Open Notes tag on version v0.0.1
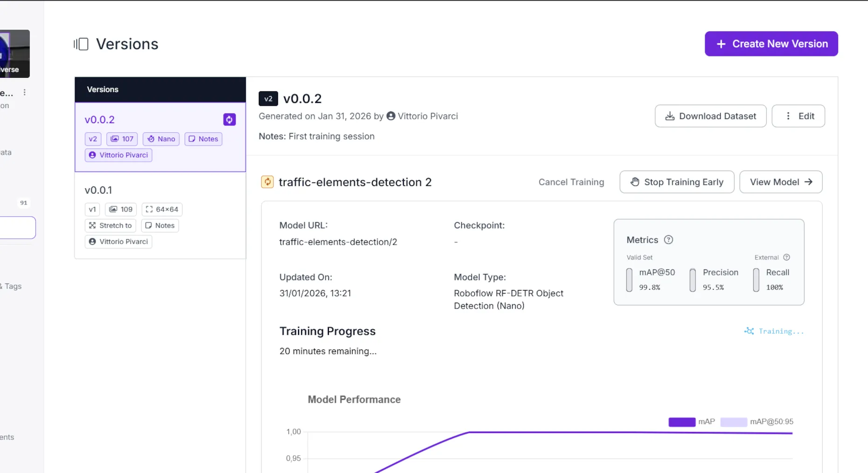Viewport: 868px width, 473px height. 160,226
